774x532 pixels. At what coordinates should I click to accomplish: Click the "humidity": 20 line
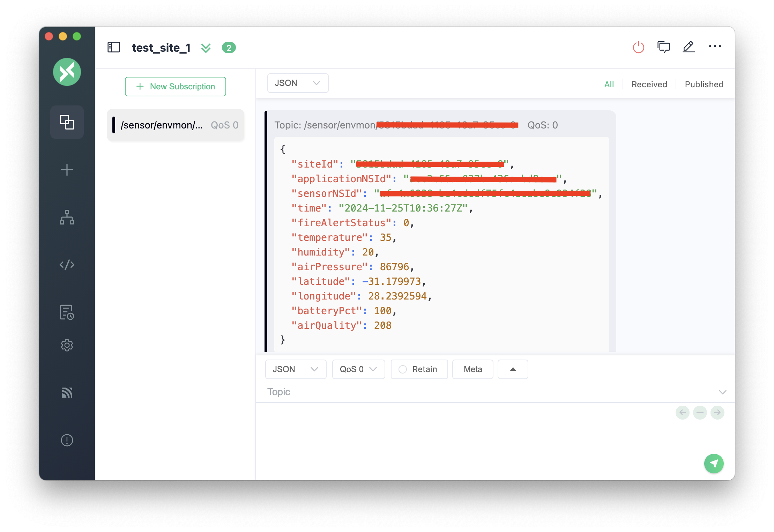pos(335,252)
